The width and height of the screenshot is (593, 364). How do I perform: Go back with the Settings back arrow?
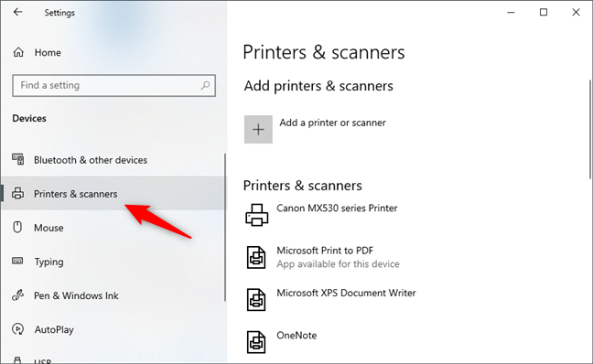pos(17,12)
